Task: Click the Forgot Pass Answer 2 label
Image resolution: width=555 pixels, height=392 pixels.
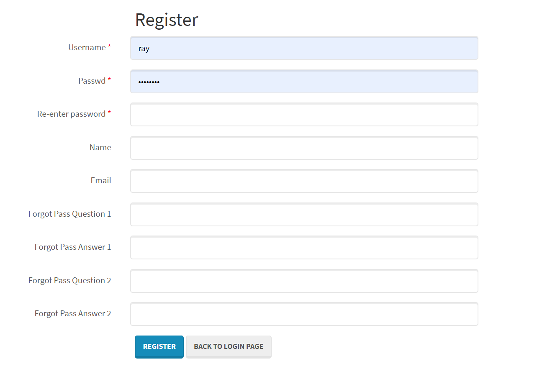Action: (x=73, y=314)
